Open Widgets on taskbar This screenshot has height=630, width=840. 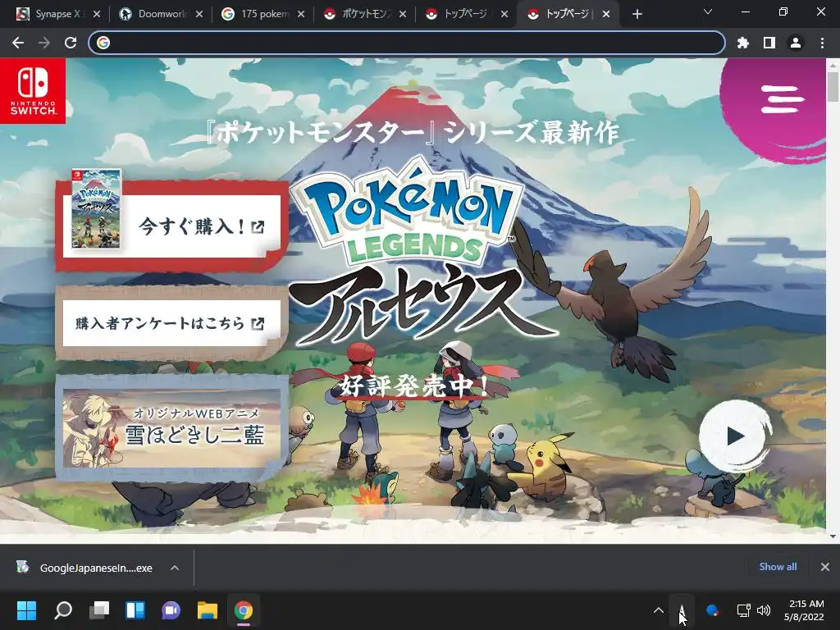click(135, 610)
